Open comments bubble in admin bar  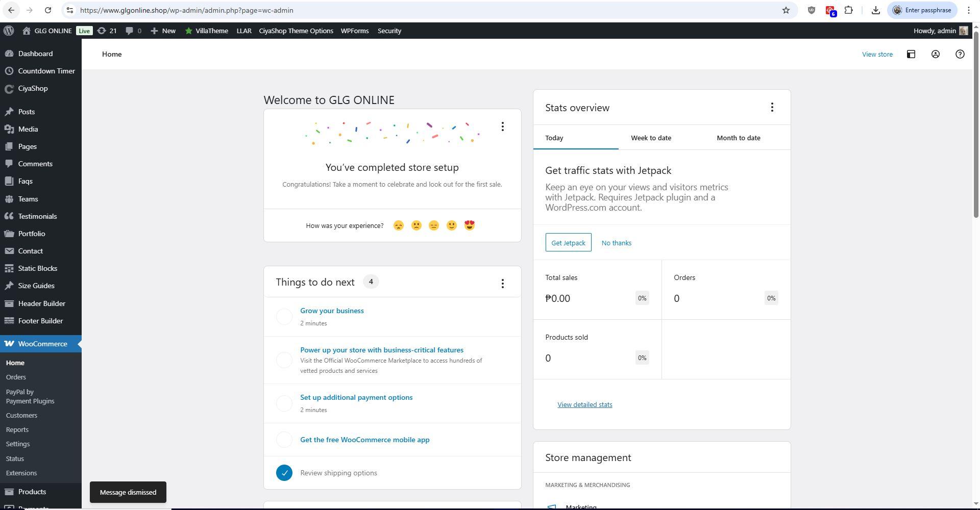(134, 31)
